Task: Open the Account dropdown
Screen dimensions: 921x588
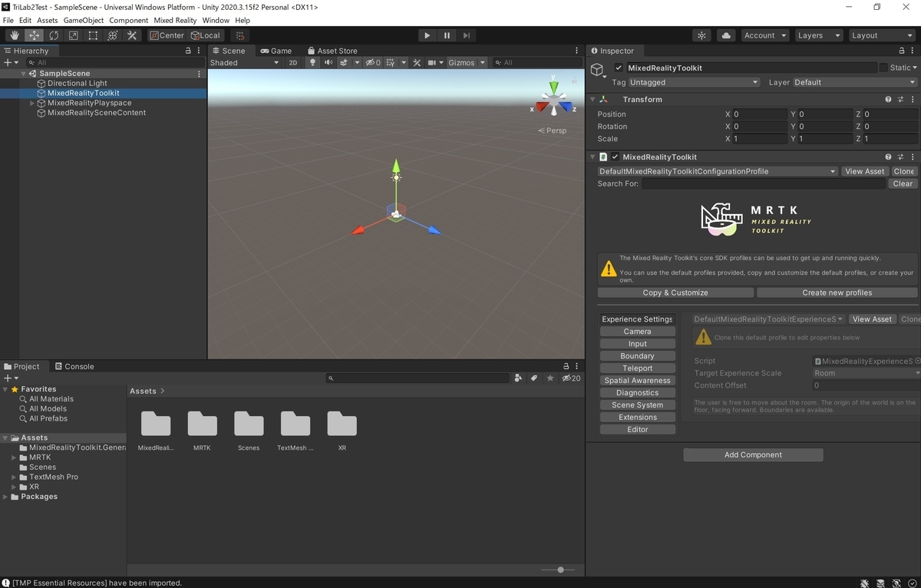Action: 764,35
